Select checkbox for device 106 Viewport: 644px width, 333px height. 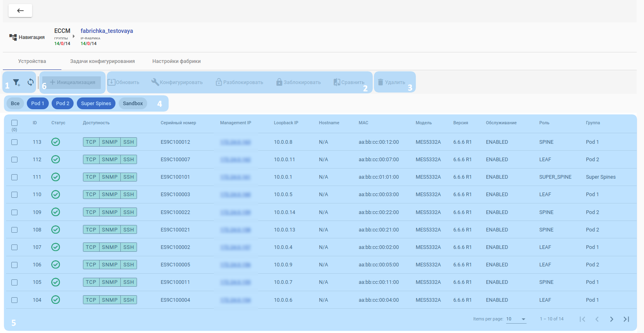15,265
